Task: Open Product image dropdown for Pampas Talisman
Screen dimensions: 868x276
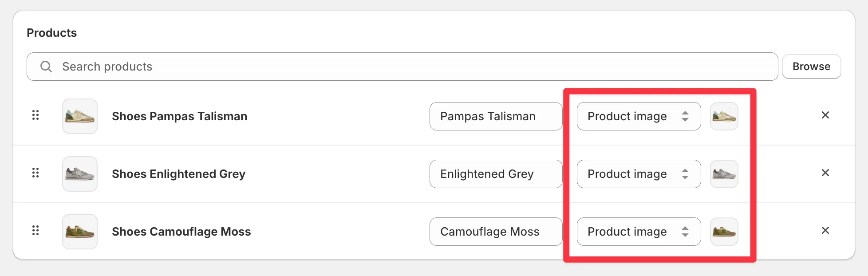Action: click(x=639, y=116)
